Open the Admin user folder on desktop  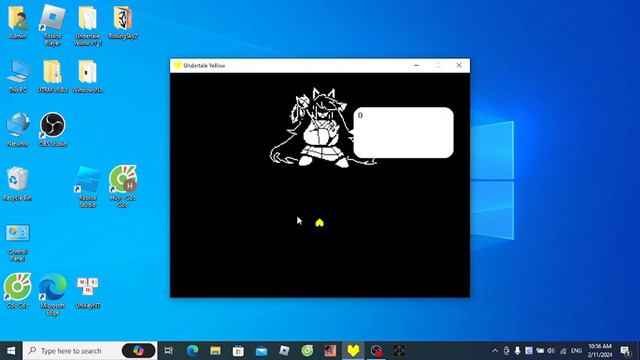tap(18, 22)
